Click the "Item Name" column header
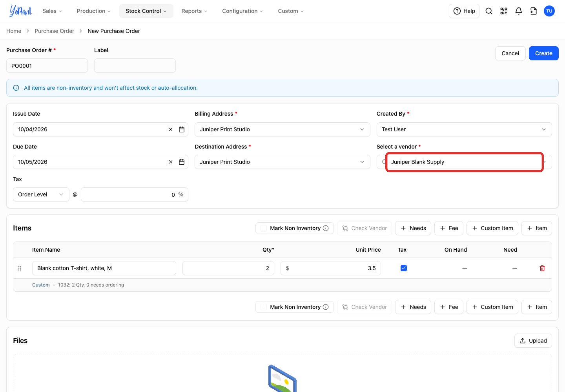 click(46, 250)
